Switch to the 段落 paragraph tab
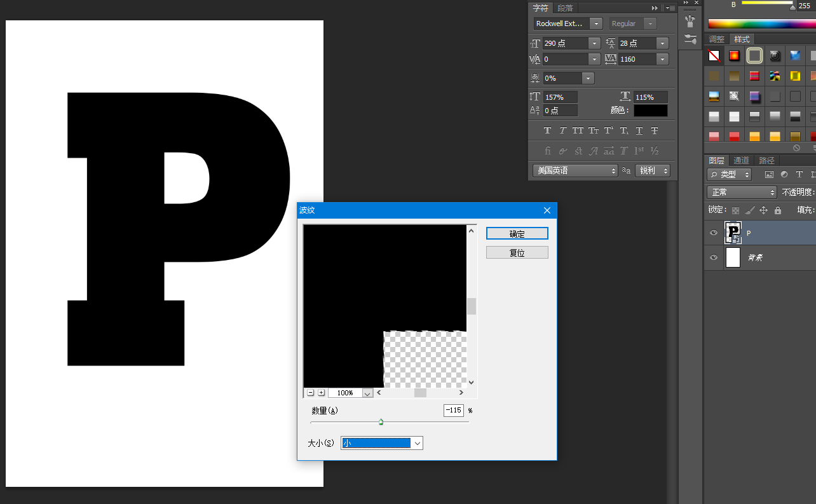816x504 pixels. 565,8
